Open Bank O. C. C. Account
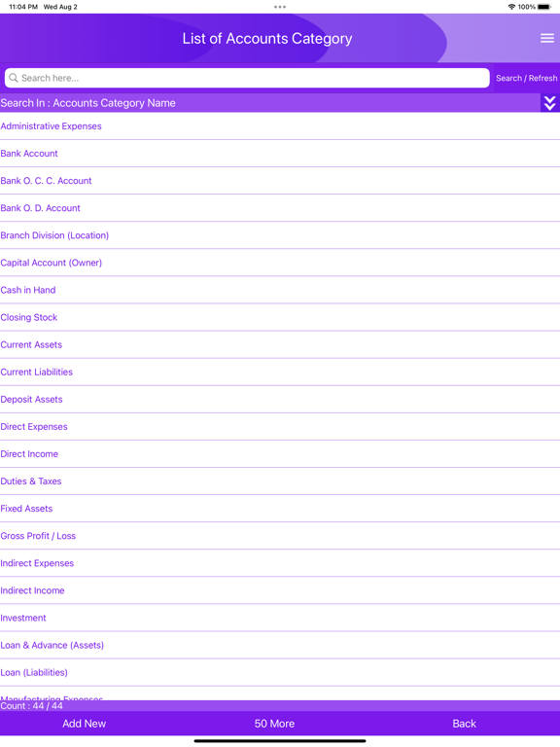This screenshot has height=747, width=560. coord(280,181)
